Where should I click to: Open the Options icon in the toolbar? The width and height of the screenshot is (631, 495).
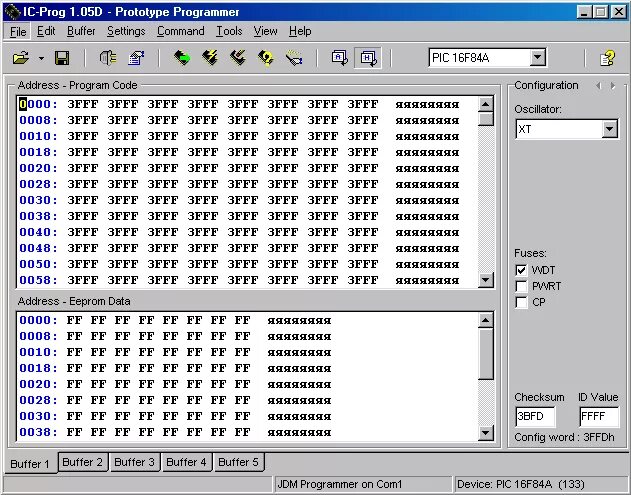pyautogui.click(x=136, y=58)
